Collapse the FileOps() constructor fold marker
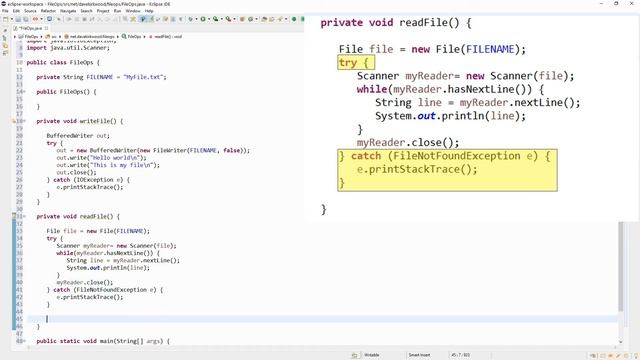The width and height of the screenshot is (640, 360). (24, 92)
